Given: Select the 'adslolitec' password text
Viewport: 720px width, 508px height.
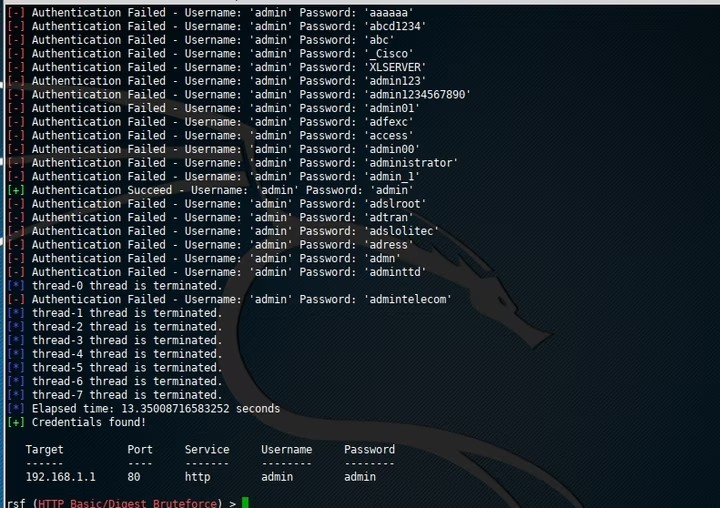Looking at the screenshot, I should tap(401, 231).
